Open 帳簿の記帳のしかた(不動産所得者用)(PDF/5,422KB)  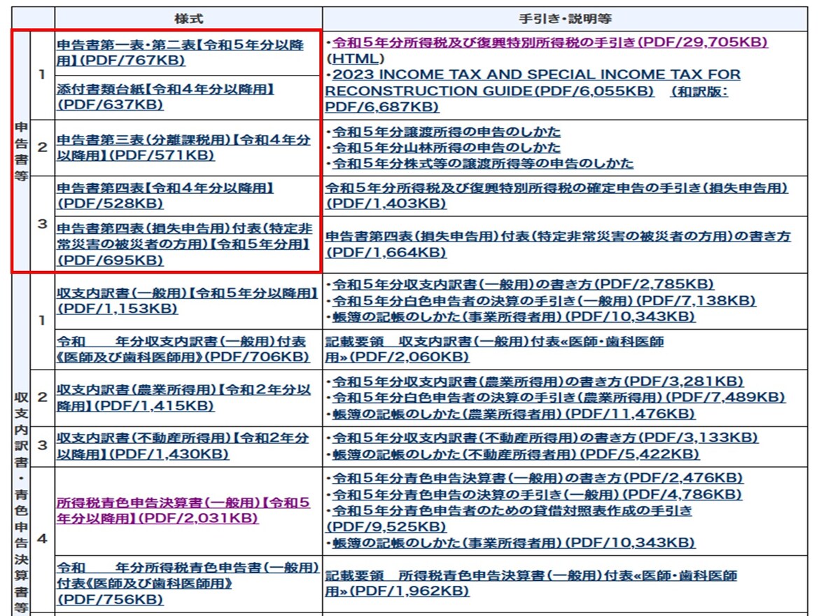click(x=515, y=454)
